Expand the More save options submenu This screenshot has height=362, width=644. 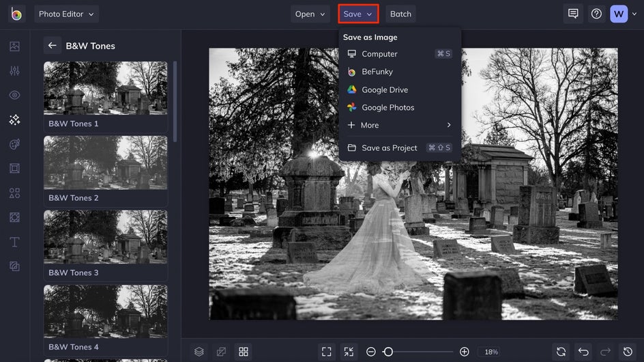point(399,125)
